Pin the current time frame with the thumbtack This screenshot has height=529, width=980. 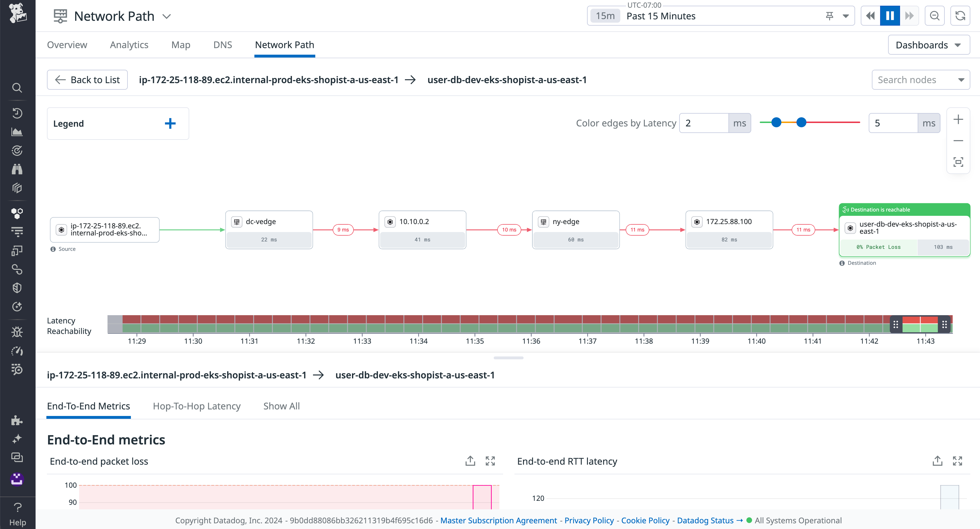[829, 16]
